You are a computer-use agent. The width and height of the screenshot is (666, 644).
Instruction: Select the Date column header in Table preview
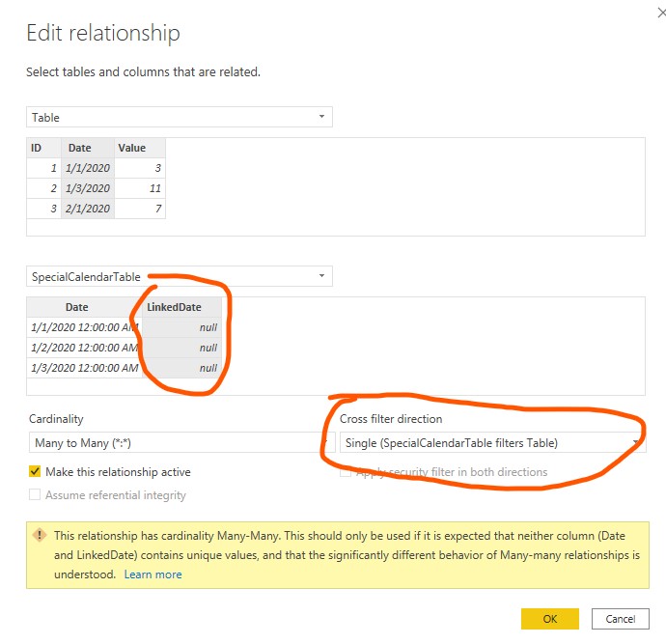tap(88, 148)
